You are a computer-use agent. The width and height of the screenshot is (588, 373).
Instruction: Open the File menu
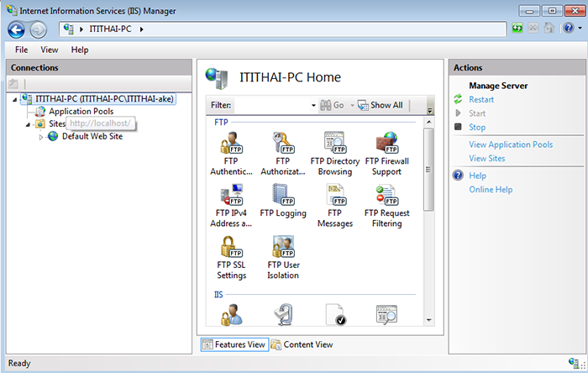pyautogui.click(x=21, y=50)
